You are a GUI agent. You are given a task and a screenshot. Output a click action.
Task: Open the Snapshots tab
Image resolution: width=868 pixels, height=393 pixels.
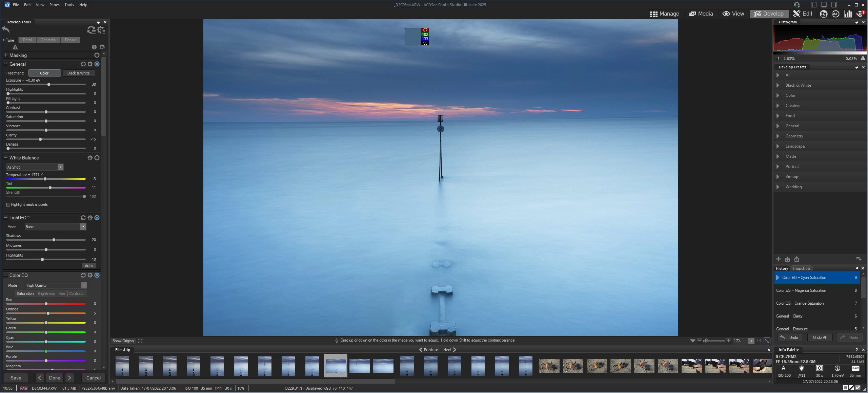801,268
